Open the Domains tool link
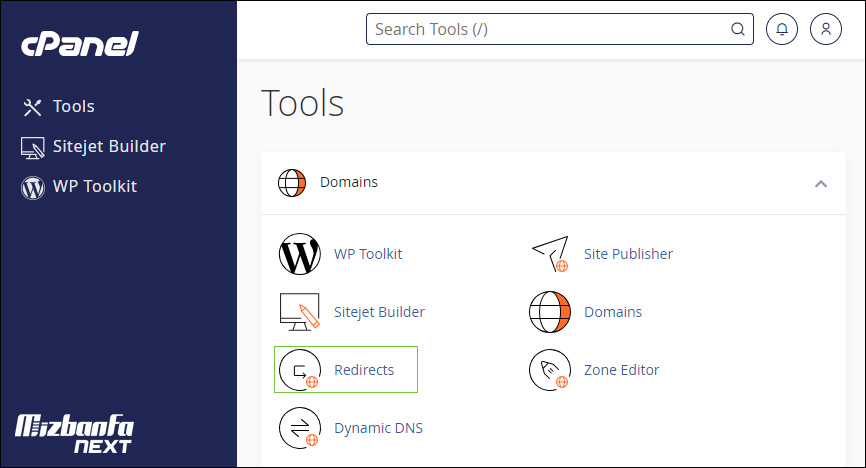This screenshot has width=866, height=468. coord(613,312)
